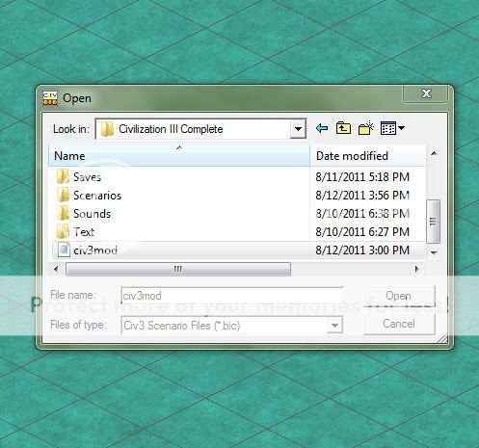Open the Files of type dropdown
479x448 pixels.
coord(334,326)
